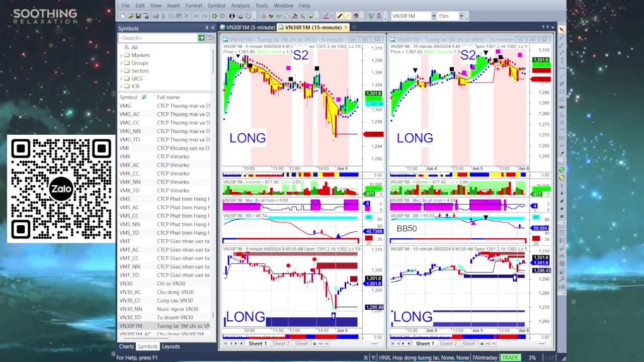Click the Redo arrow toolbar icon
644x362 pixels.
pos(204,16)
